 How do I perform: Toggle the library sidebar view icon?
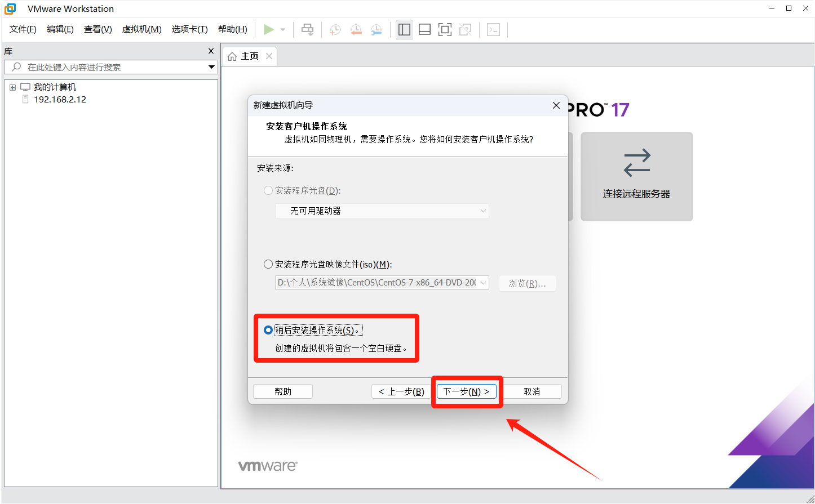(404, 30)
